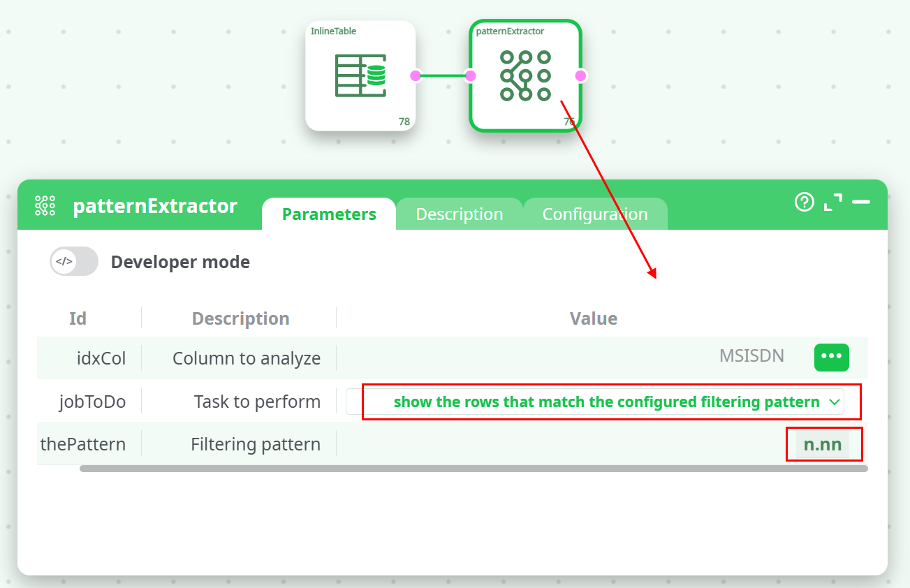
Task: Expand the panel to full screen
Action: tap(832, 203)
